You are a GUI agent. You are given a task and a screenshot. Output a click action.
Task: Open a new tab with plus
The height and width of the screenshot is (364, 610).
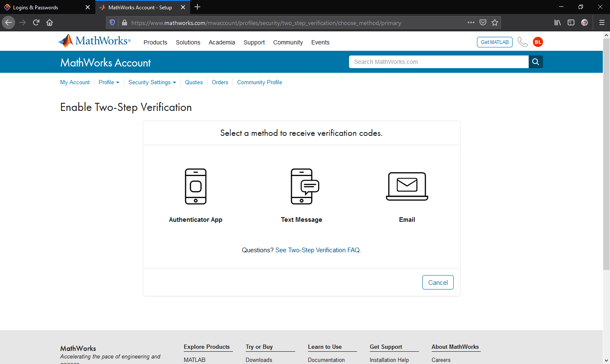point(197,7)
